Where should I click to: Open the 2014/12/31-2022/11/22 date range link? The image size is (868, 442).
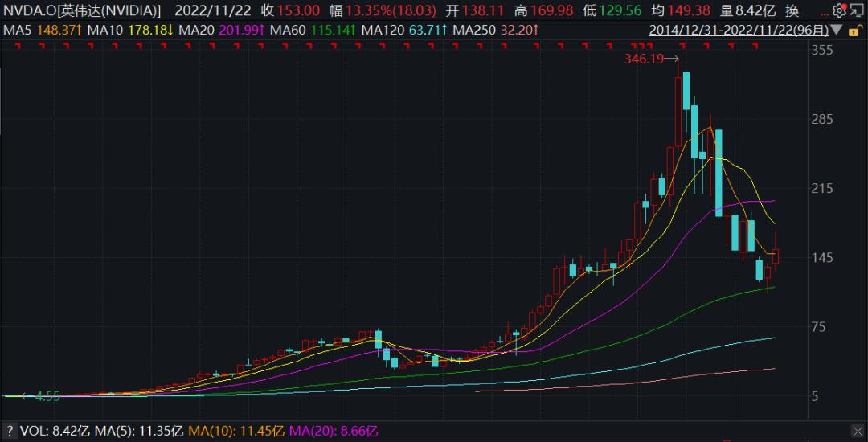click(x=740, y=30)
